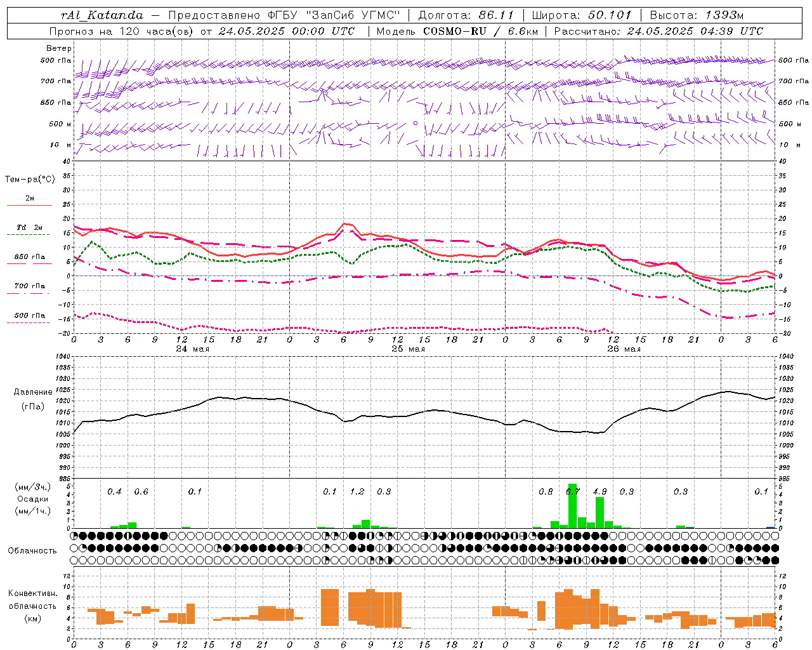Select the model label COSMO-RU / 6.6км
The height and width of the screenshot is (650, 812).
(x=480, y=31)
